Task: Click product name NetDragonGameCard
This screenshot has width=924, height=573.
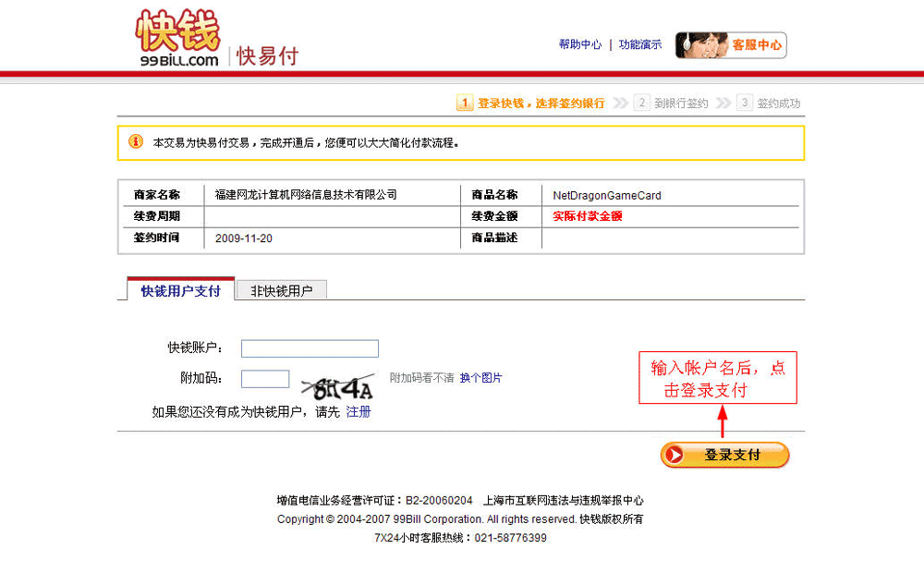Action: tap(607, 195)
